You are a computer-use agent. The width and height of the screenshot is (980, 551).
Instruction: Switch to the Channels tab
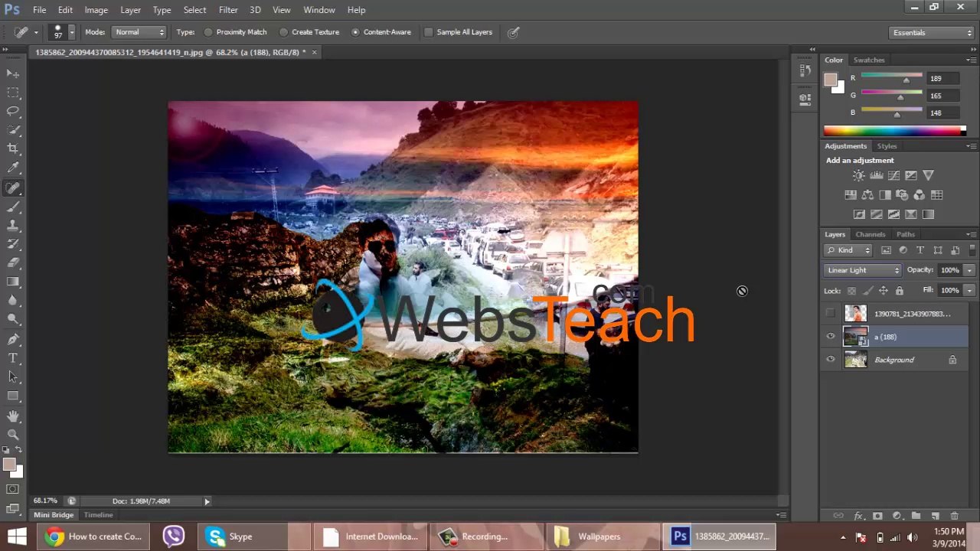pos(870,235)
